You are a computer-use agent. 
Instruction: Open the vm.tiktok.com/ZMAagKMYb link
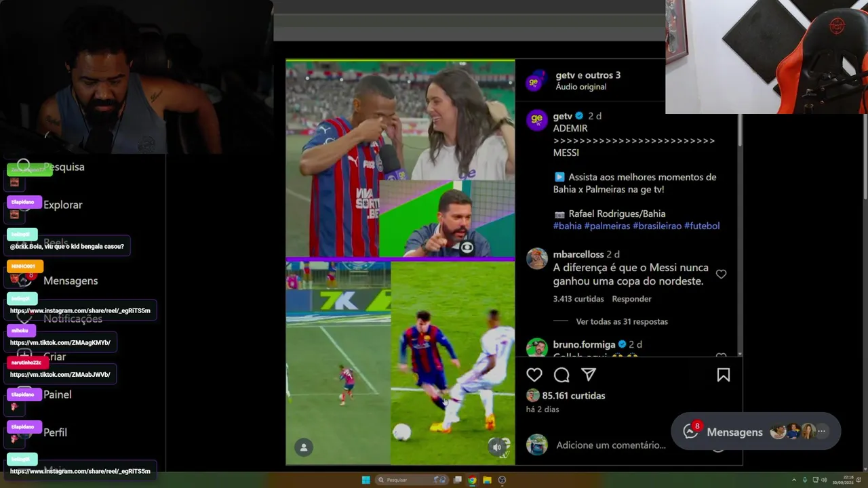(60, 343)
